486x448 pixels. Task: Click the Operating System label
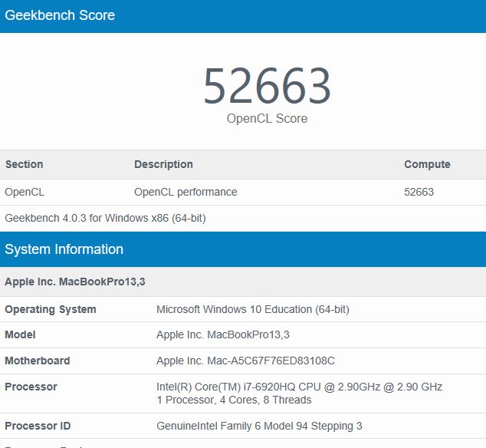point(51,309)
